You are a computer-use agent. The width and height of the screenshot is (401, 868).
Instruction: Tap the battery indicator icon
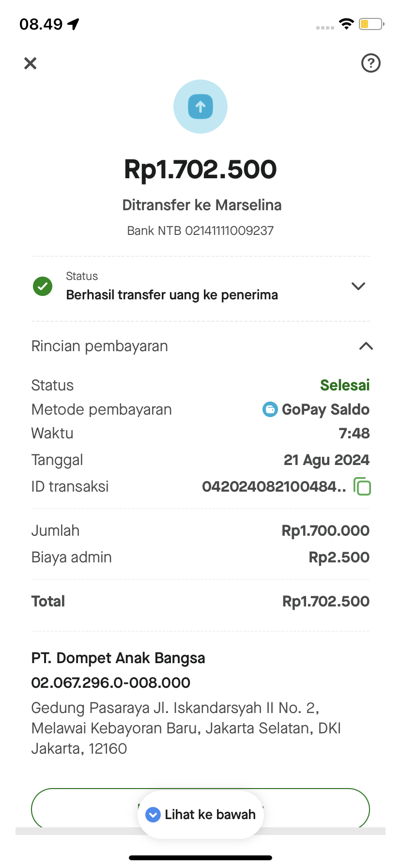pyautogui.click(x=371, y=24)
